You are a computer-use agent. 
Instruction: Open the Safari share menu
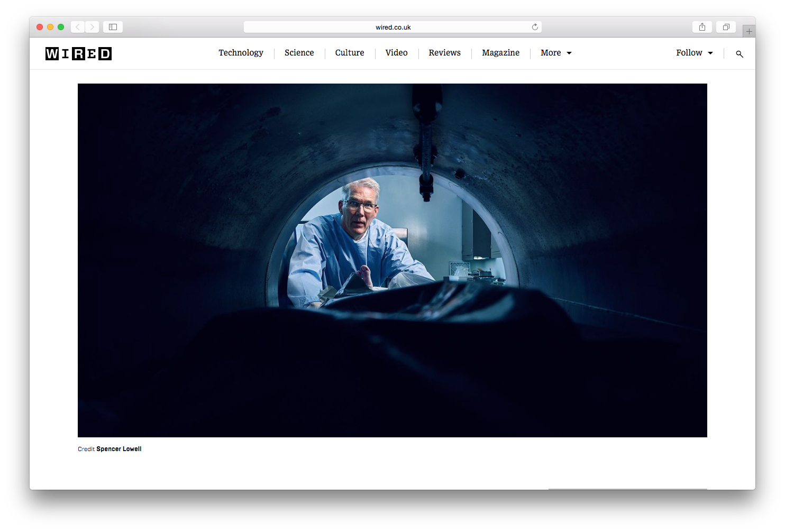pos(702,27)
